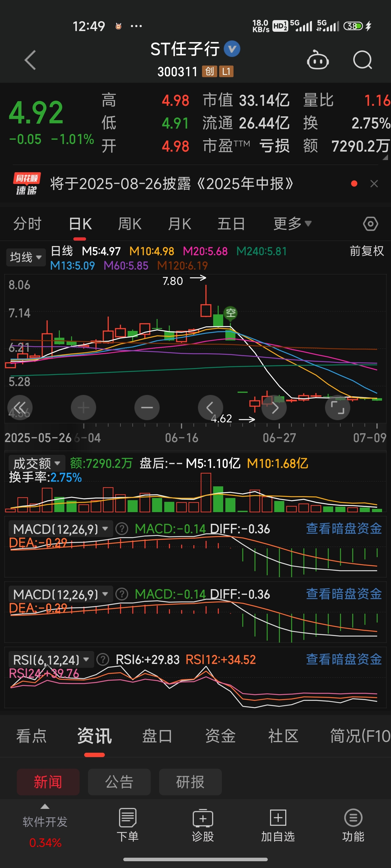Open the 均线 indicator dropdown

click(26, 257)
